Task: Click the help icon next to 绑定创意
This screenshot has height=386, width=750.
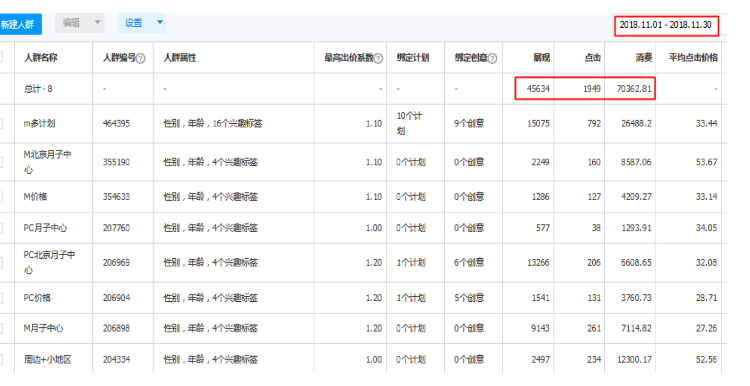Action: pyautogui.click(x=492, y=58)
